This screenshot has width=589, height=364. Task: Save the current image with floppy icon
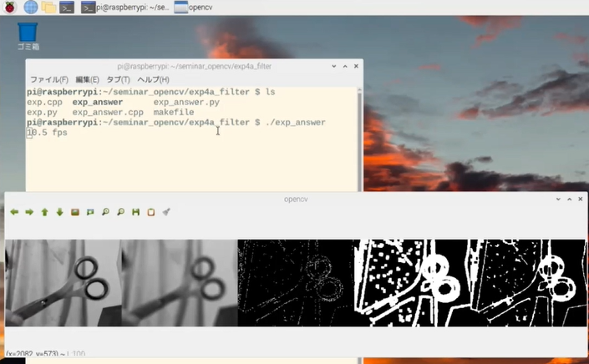135,213
